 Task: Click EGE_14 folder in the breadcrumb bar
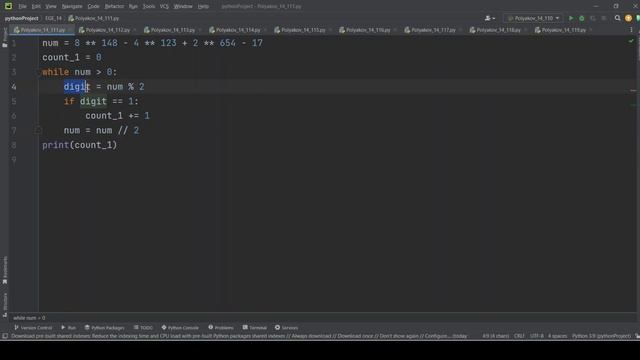point(53,18)
